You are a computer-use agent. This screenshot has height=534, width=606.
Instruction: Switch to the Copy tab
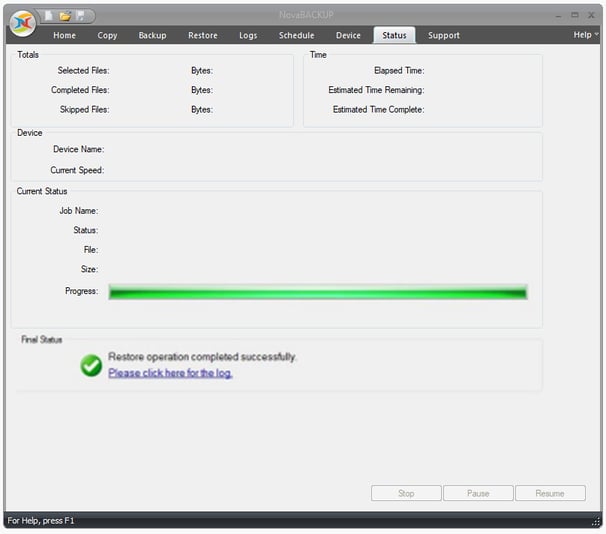[x=107, y=35]
